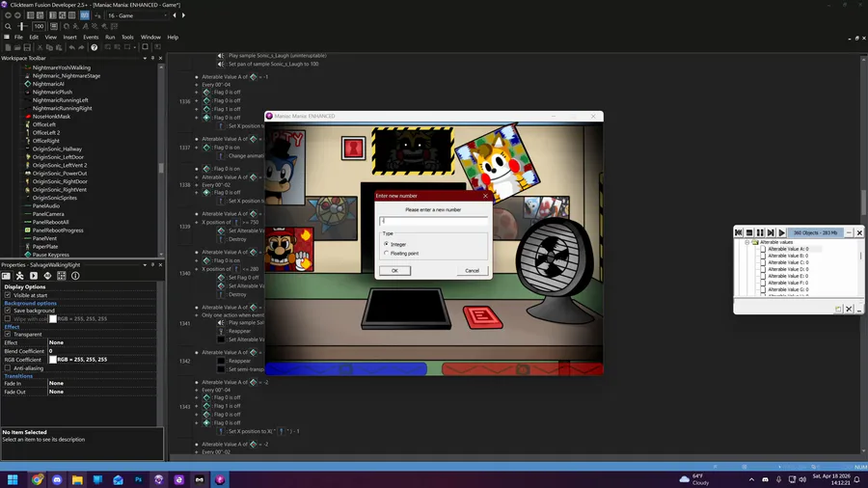The height and width of the screenshot is (488, 868).
Task: Open Windows Start button on taskbar
Action: [13, 479]
